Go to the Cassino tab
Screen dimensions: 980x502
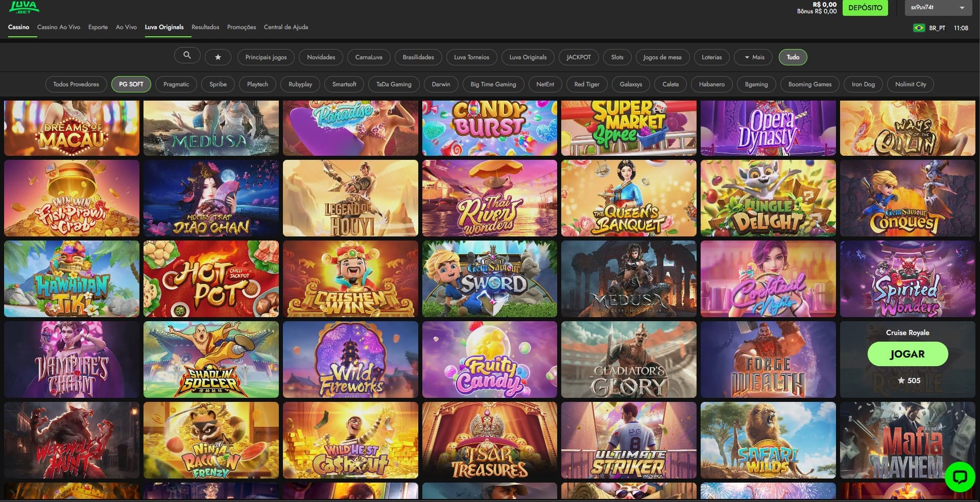pyautogui.click(x=18, y=27)
